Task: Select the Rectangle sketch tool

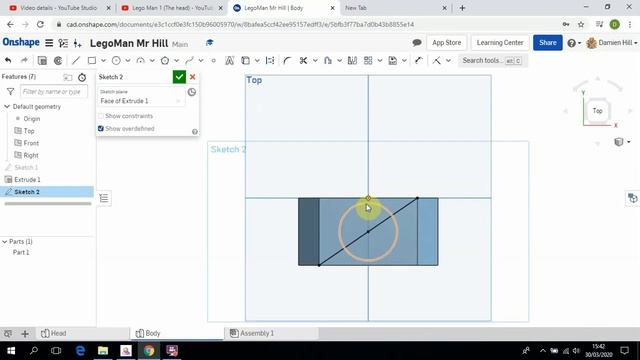Action: [x=92, y=60]
